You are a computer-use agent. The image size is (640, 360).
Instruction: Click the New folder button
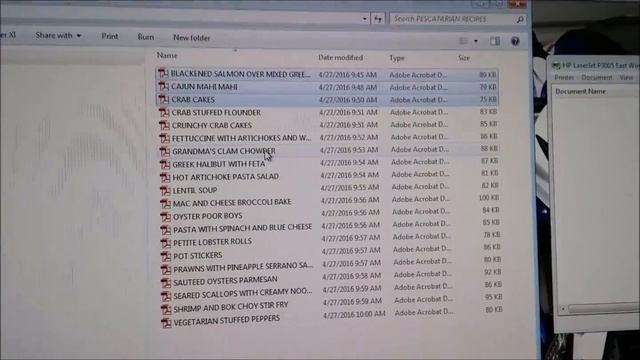(191, 38)
